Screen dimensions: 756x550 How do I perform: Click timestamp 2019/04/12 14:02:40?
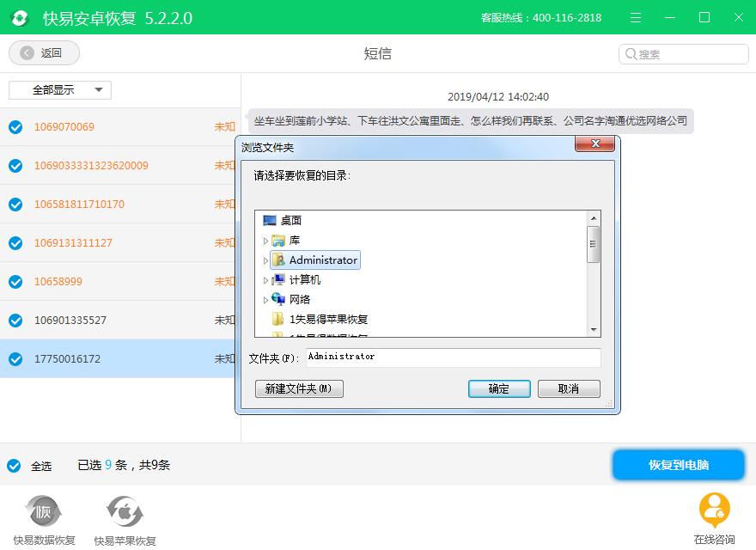tap(498, 96)
